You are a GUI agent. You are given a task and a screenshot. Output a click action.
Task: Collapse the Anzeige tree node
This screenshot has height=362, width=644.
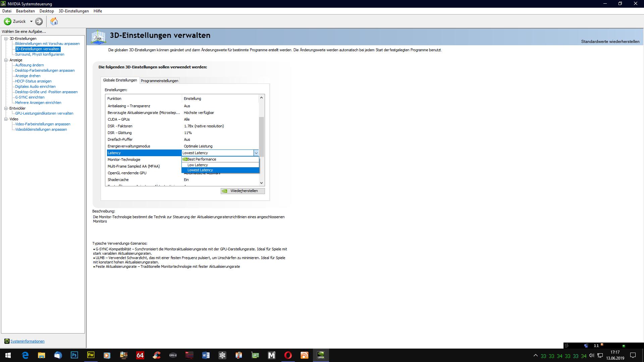(6, 60)
